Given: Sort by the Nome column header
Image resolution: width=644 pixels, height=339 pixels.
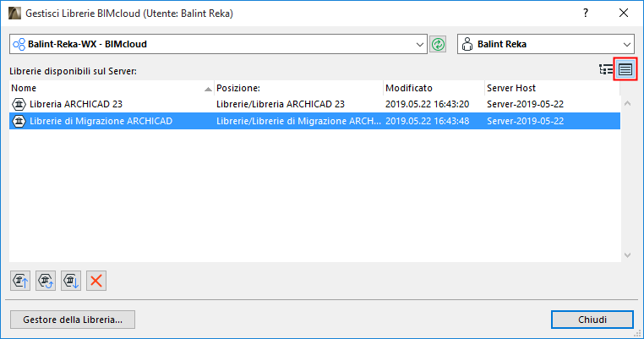Looking at the screenshot, I should pos(112,89).
